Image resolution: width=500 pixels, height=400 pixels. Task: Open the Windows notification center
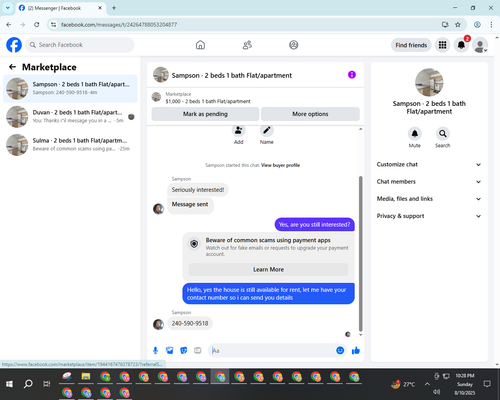pos(487,384)
